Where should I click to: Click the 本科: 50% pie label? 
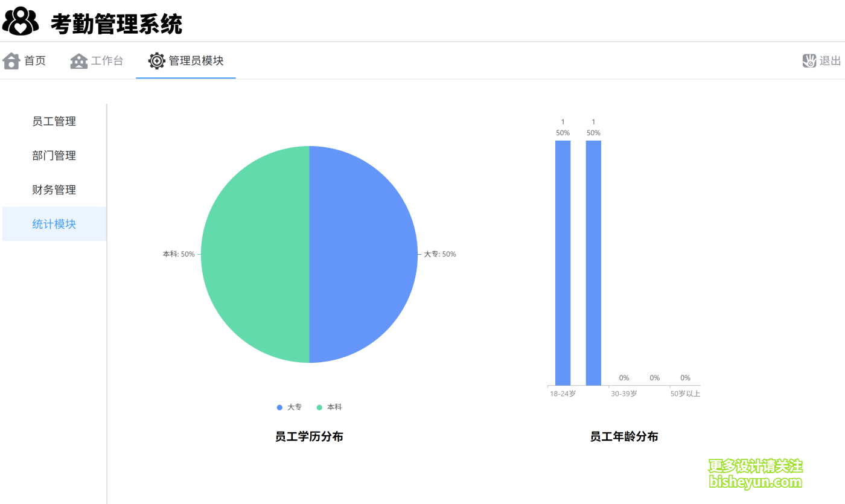coord(179,254)
